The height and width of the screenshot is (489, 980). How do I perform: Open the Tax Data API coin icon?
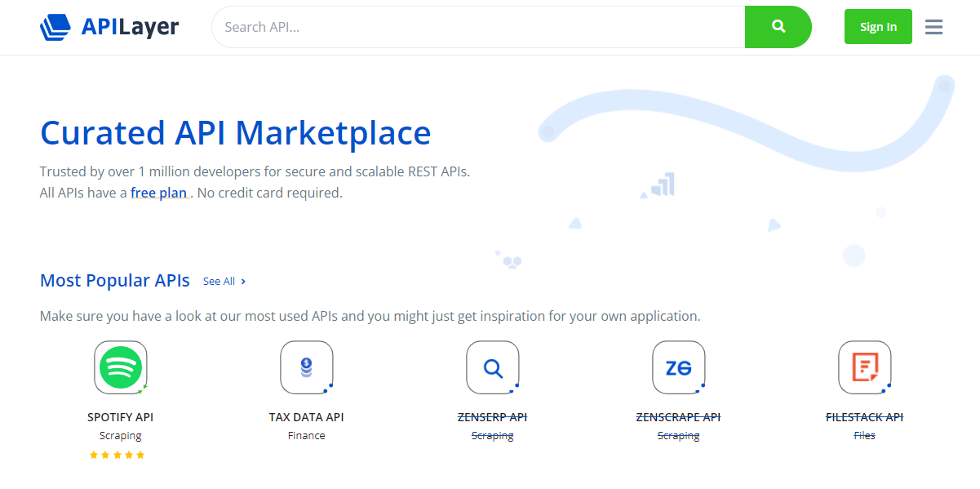tap(307, 367)
